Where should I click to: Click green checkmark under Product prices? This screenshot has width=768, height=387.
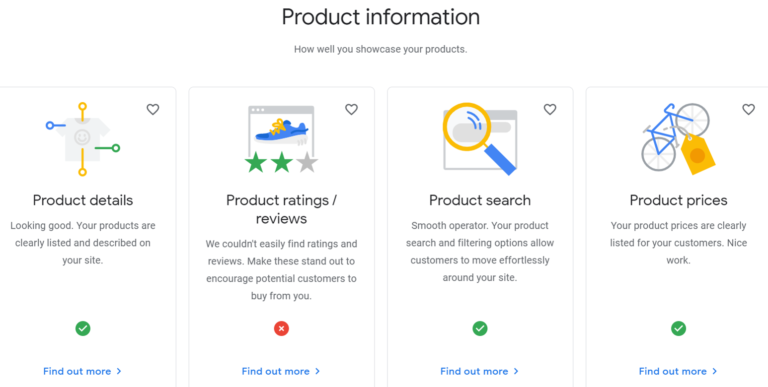[678, 328]
